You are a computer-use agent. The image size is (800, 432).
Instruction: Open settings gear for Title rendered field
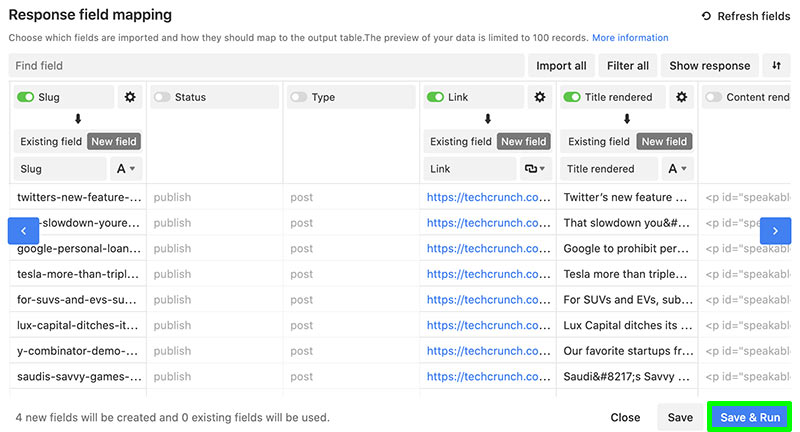click(681, 97)
